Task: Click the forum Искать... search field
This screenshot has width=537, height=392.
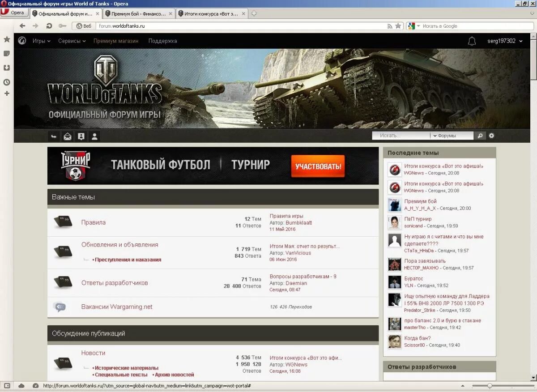Action: click(x=401, y=136)
